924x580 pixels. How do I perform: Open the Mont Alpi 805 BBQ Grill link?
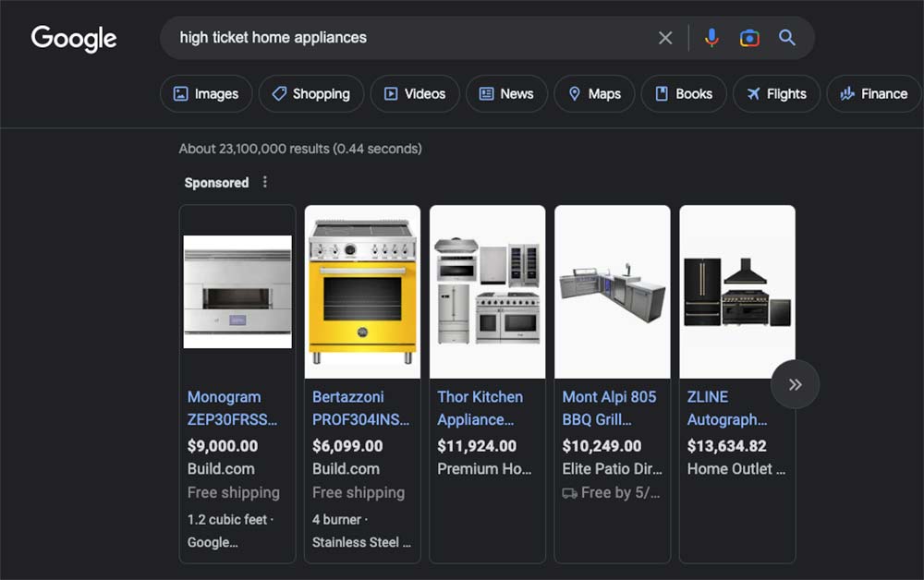pos(609,408)
